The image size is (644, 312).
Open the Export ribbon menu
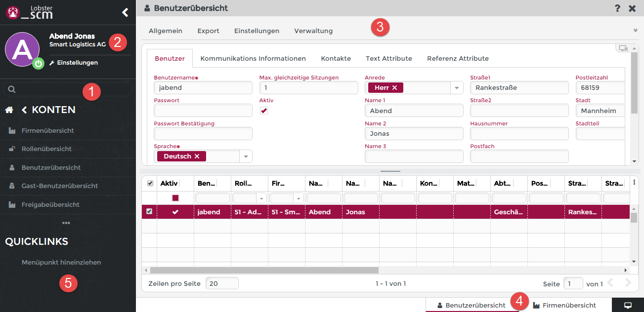click(x=208, y=31)
